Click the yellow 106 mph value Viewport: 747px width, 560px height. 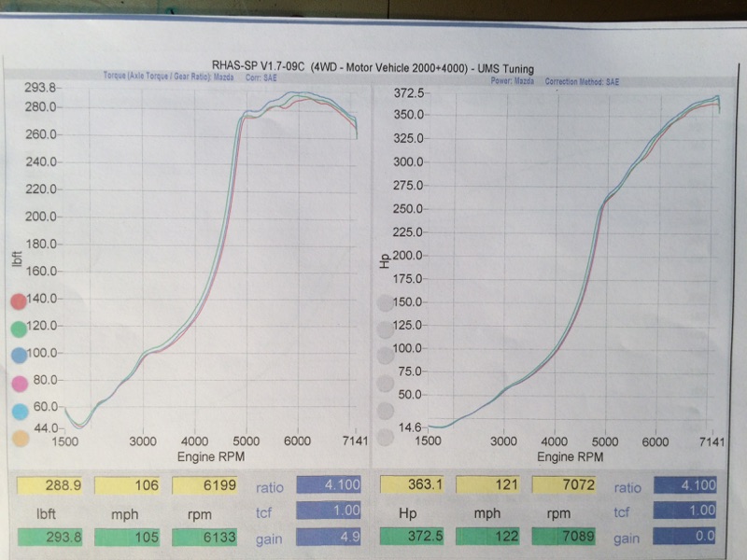127,485
